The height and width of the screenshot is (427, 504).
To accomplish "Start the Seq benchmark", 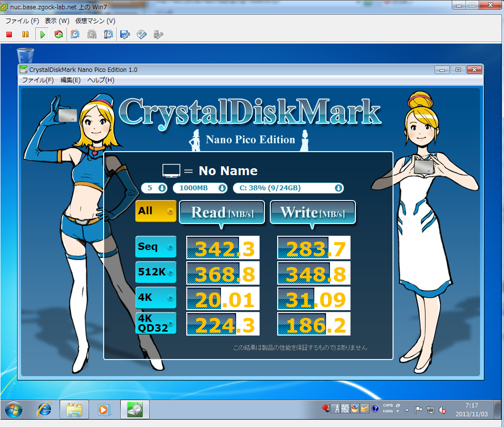I will coord(156,247).
